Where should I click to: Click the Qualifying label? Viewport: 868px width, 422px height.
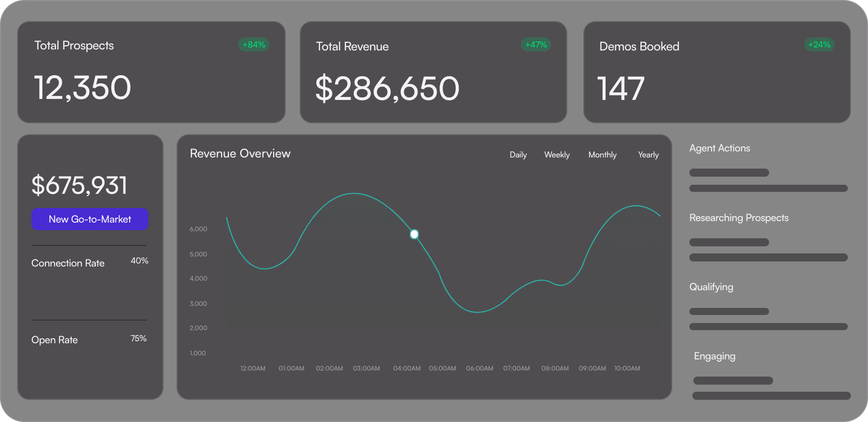[712, 287]
